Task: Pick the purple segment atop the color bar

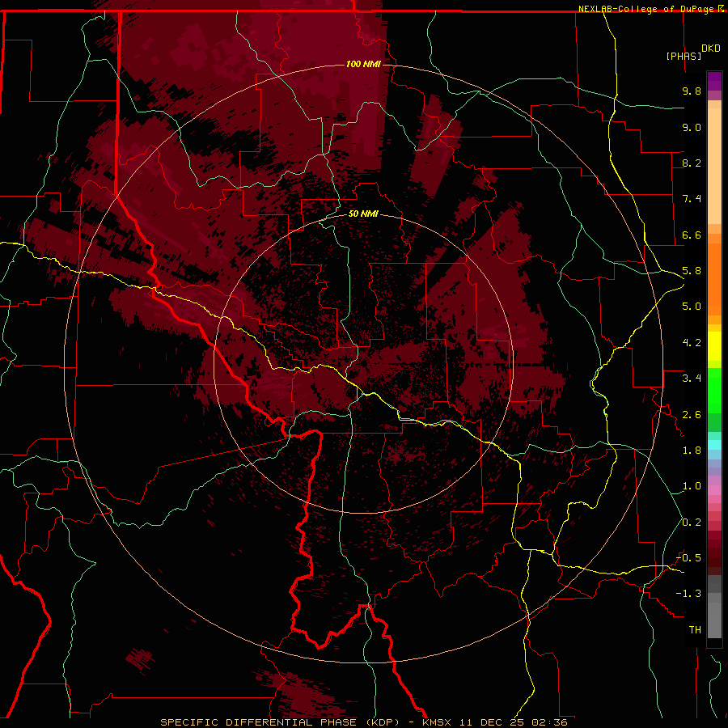Action: 714,81
